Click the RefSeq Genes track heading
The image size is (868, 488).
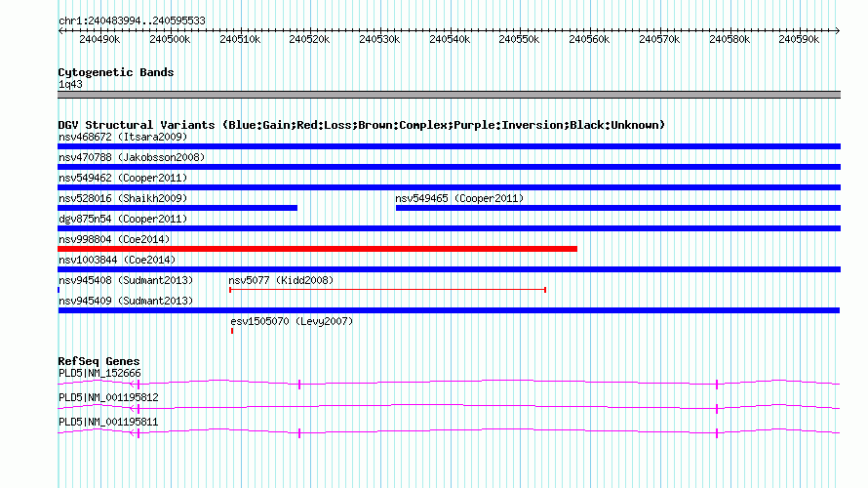tap(99, 361)
